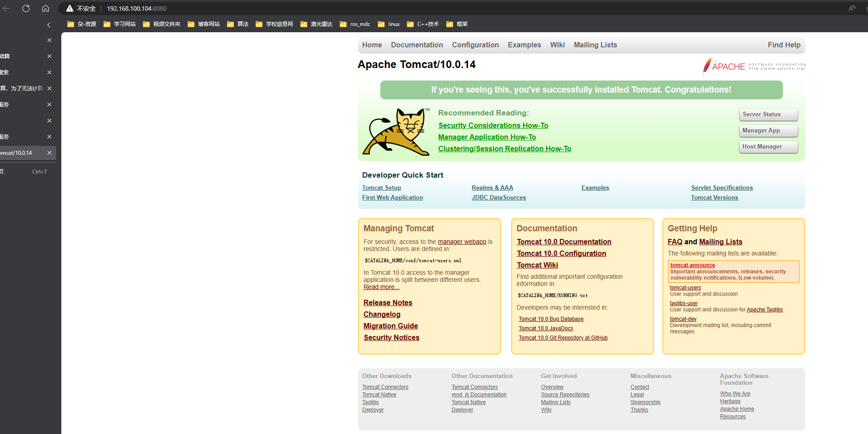Open the Configuration navigation item

pyautogui.click(x=475, y=45)
